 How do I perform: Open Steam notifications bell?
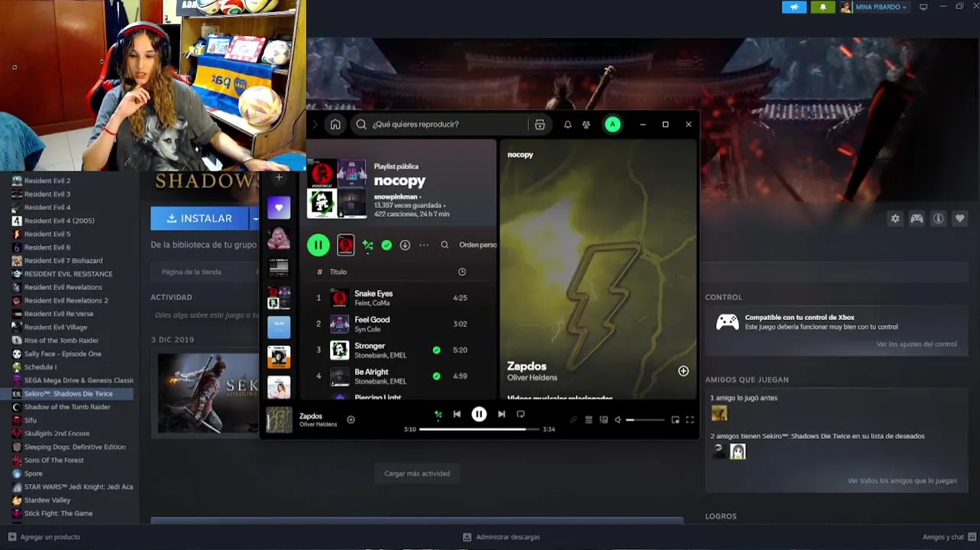click(823, 7)
